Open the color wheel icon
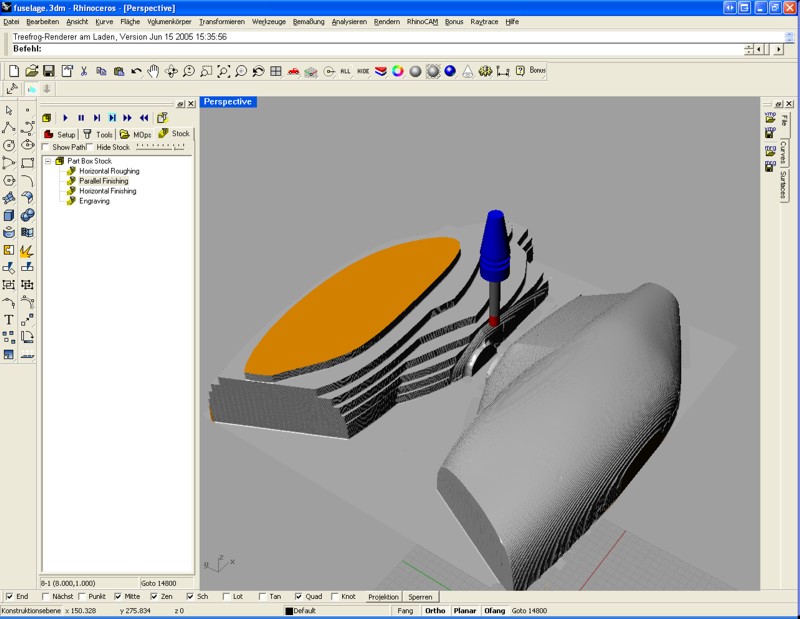Viewport: 800px width, 619px height. click(x=398, y=71)
